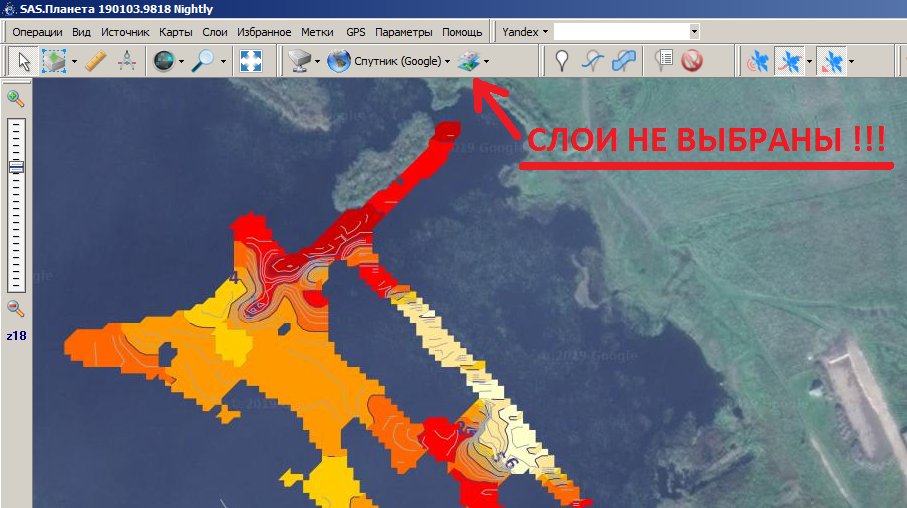Screen dimensions: 907x508
Task: Click the zoom in magnifier button
Action: [x=16, y=98]
